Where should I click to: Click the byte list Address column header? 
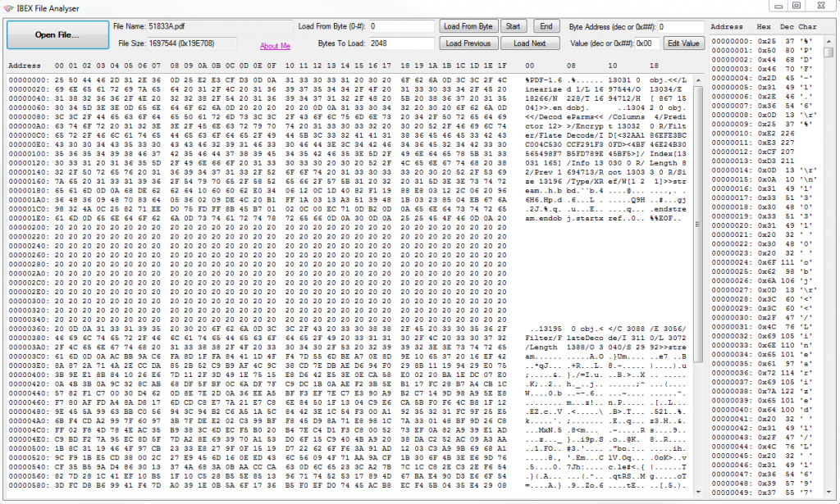tap(727, 27)
